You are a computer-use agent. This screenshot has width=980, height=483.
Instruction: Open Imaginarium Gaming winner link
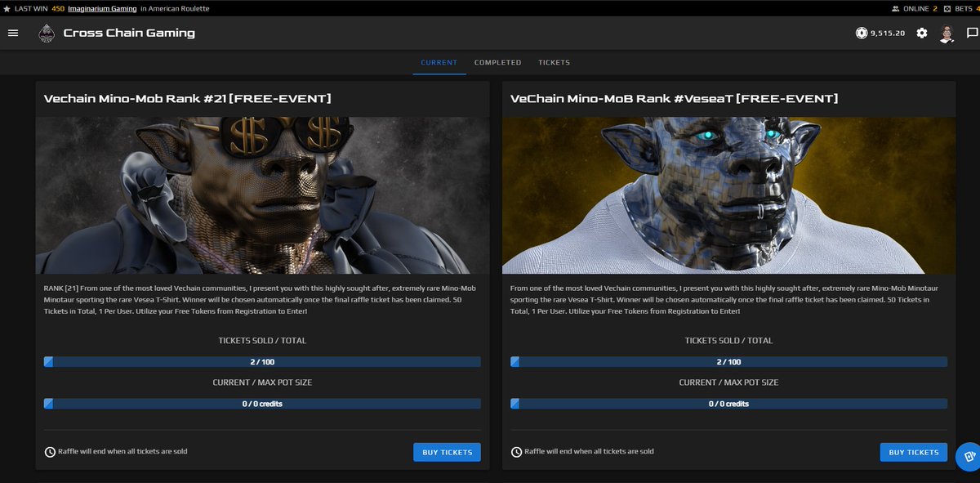coord(102,8)
